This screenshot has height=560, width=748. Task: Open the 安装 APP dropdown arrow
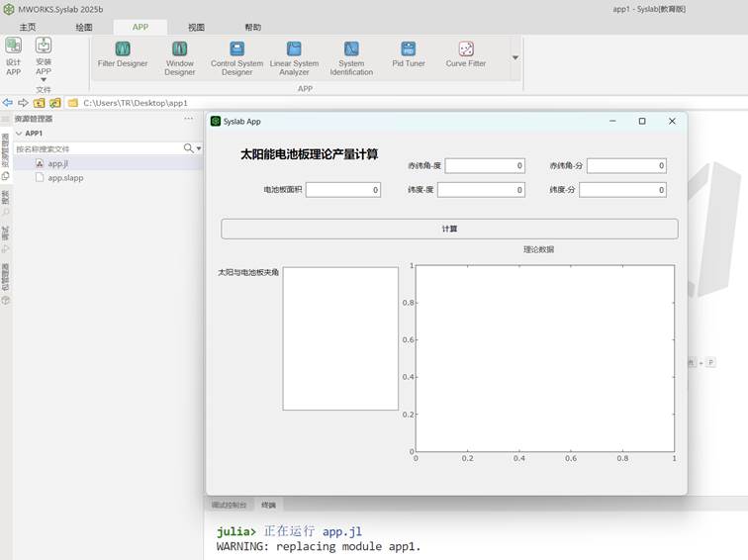click(x=44, y=80)
